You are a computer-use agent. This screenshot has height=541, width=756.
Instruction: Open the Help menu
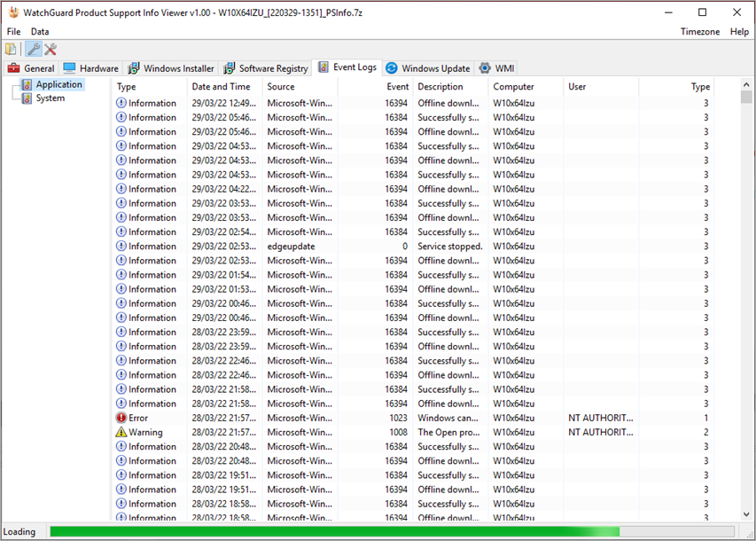point(740,31)
